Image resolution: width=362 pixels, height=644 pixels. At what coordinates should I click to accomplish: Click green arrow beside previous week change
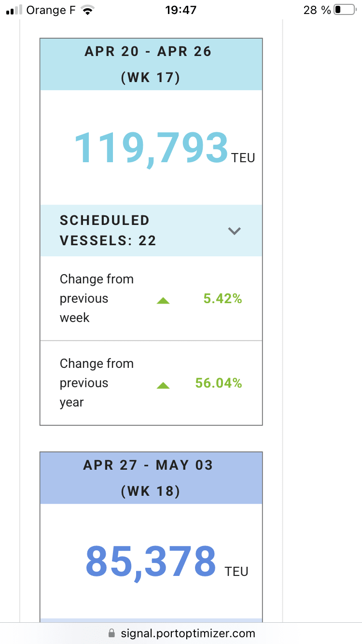[x=163, y=301]
